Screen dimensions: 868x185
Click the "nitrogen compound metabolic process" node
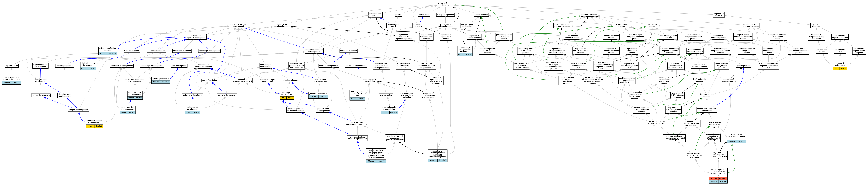[x=562, y=25]
